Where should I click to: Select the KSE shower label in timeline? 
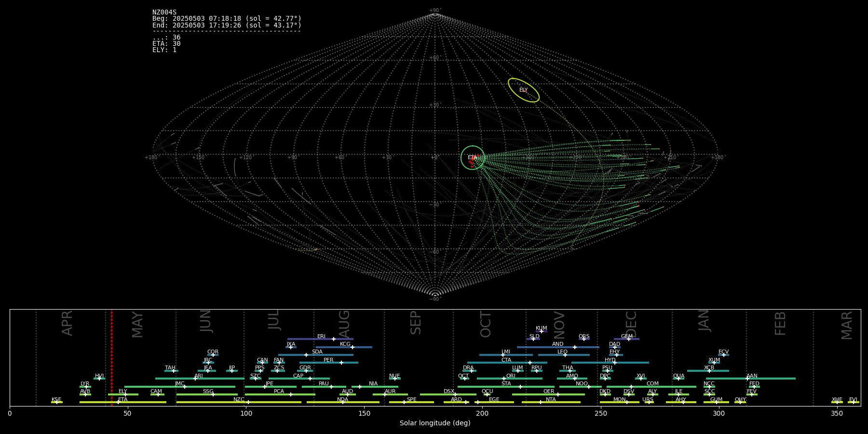(56, 400)
